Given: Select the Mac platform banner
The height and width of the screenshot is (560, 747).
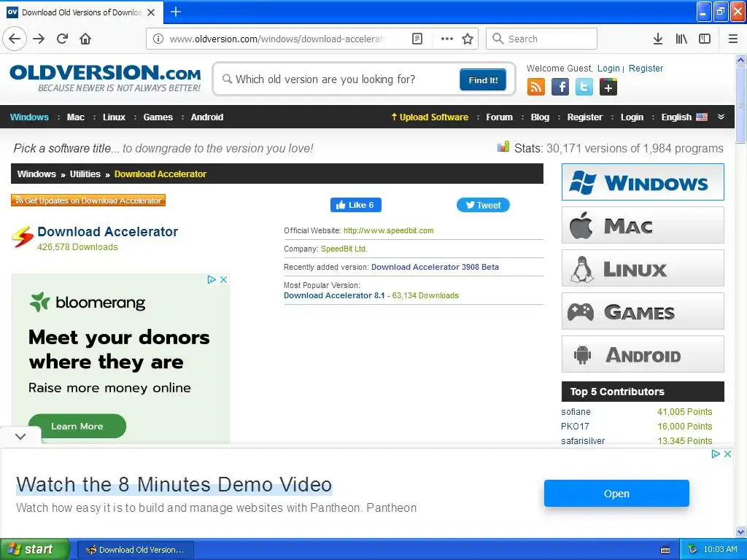Looking at the screenshot, I should 643,225.
